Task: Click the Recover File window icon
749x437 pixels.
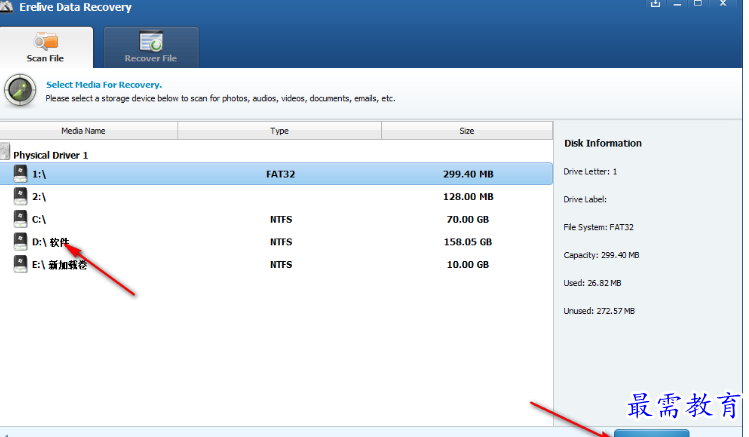Action: pos(151,42)
